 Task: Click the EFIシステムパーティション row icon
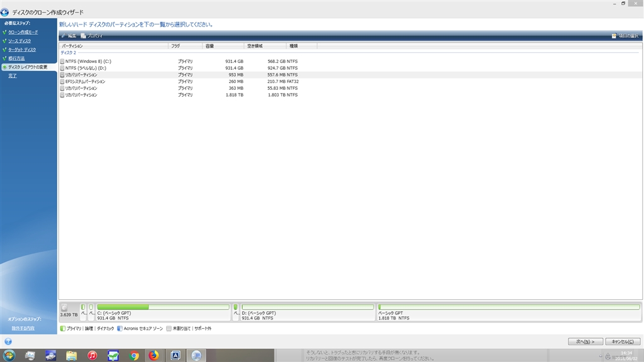coord(62,82)
